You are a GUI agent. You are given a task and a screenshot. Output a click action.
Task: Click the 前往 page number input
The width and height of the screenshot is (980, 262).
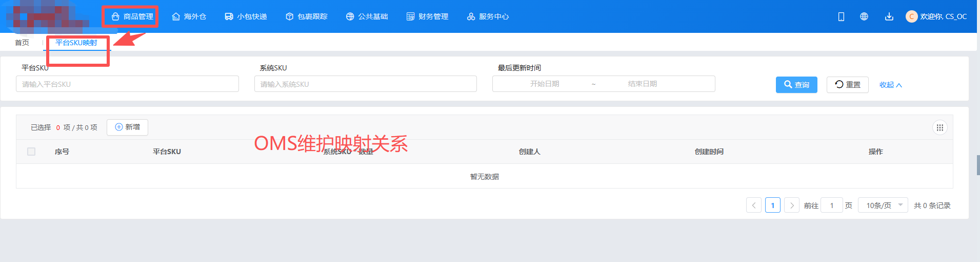(831, 205)
